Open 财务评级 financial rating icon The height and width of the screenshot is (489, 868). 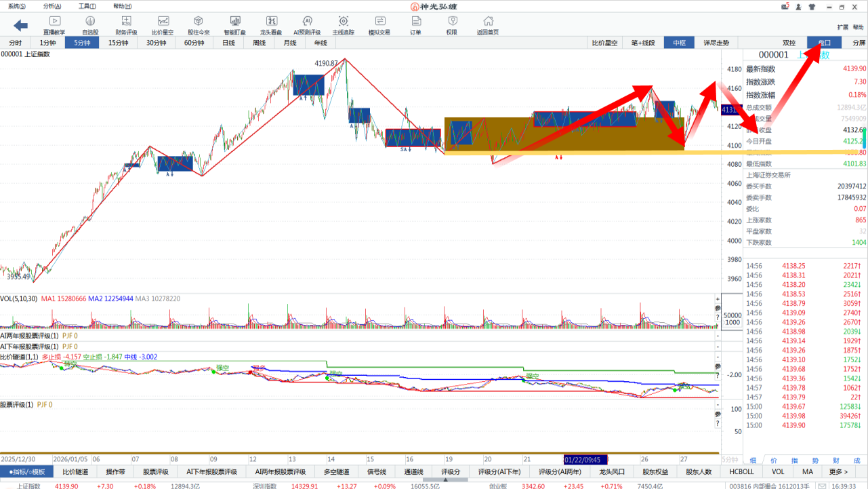(126, 26)
